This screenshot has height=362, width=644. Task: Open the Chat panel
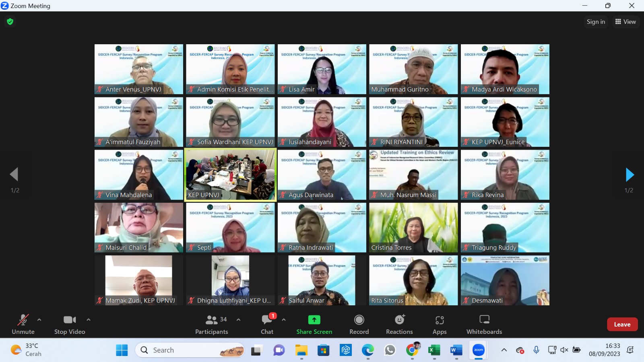267,325
